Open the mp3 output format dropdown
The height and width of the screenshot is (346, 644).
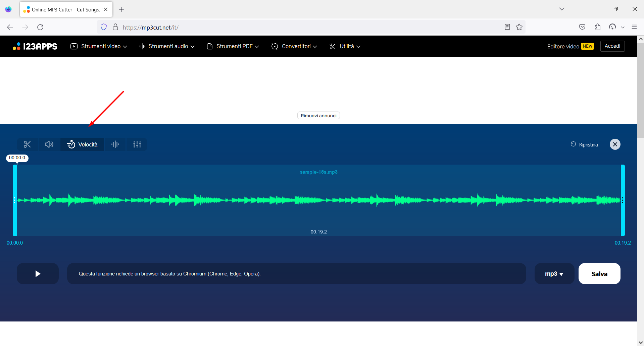point(554,273)
